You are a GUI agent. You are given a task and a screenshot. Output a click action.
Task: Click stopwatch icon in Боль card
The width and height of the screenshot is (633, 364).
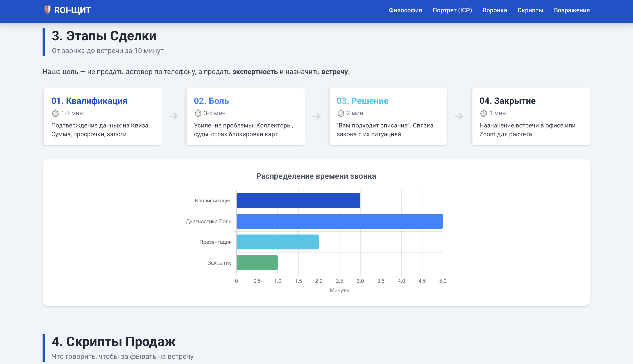click(198, 113)
